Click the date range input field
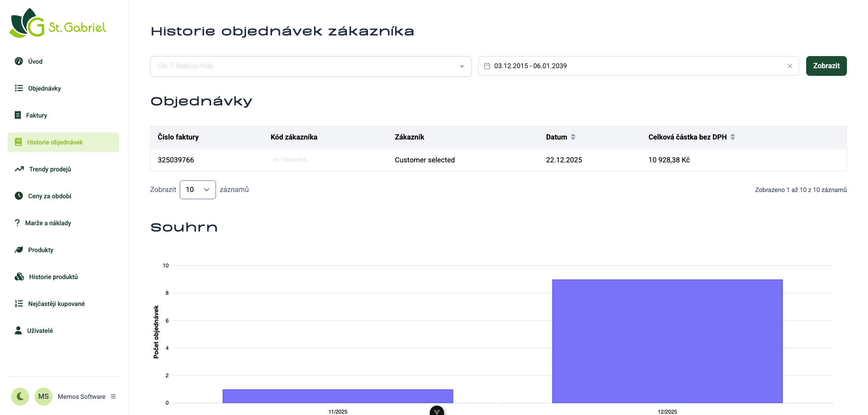868x415 pixels. point(627,66)
